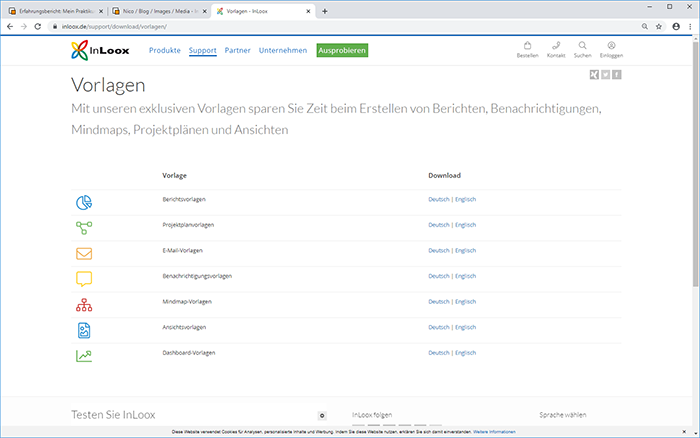
Task: Click the Berichtsvorlagen pie chart icon
Action: [x=84, y=203]
